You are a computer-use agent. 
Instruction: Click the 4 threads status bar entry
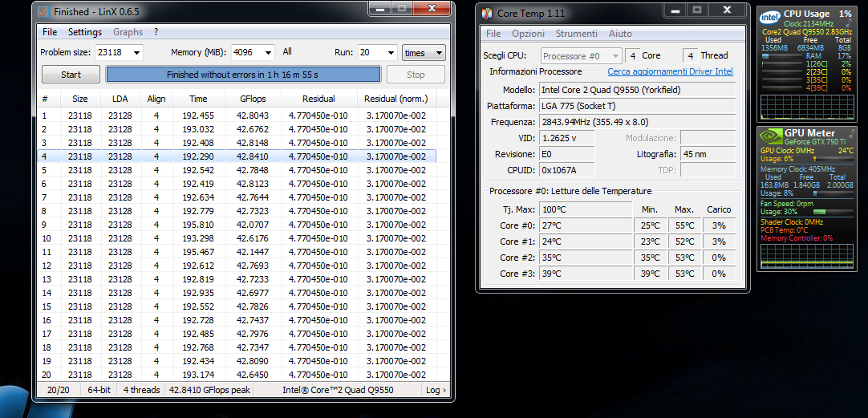click(142, 390)
